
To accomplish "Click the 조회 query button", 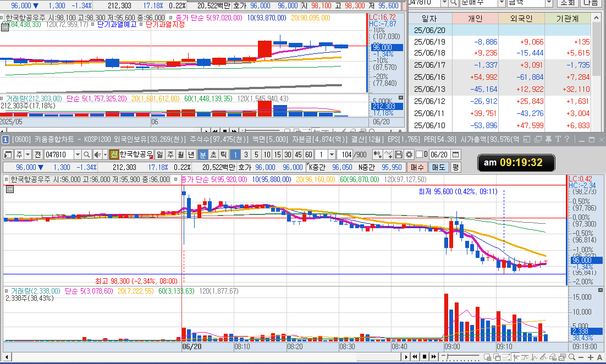I will click(x=568, y=3).
